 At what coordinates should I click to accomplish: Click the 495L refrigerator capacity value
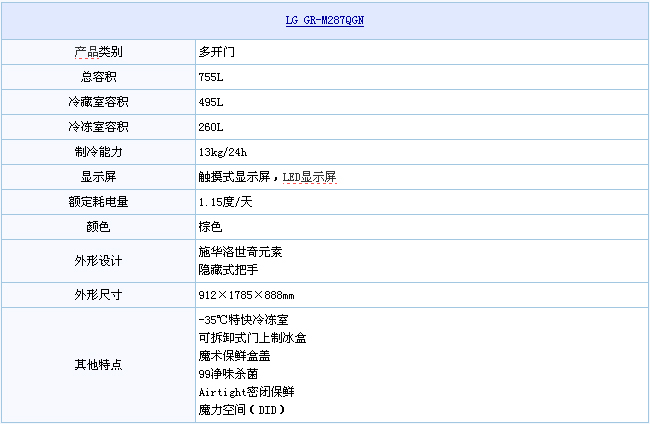pyautogui.click(x=211, y=102)
